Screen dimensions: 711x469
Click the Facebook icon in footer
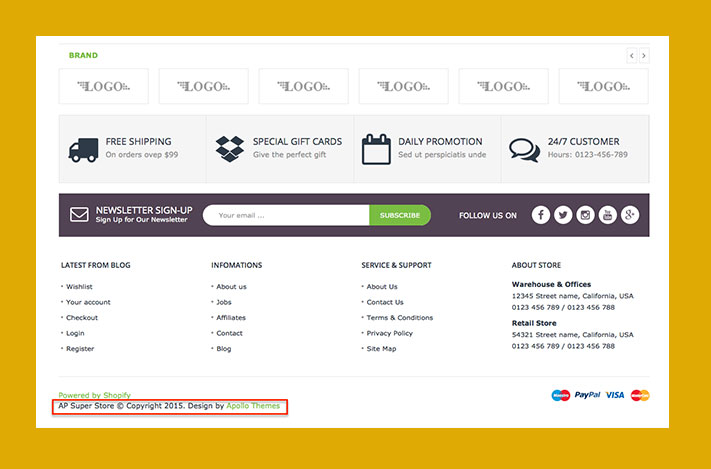pyautogui.click(x=541, y=215)
